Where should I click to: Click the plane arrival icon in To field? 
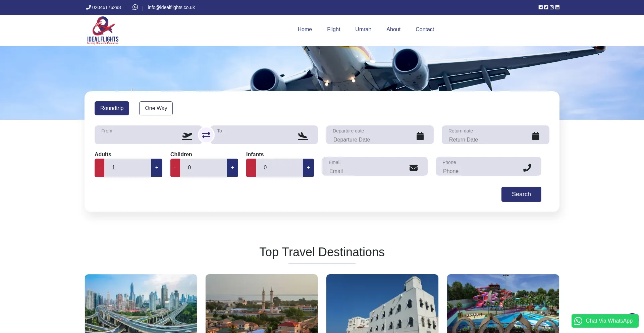click(x=303, y=136)
